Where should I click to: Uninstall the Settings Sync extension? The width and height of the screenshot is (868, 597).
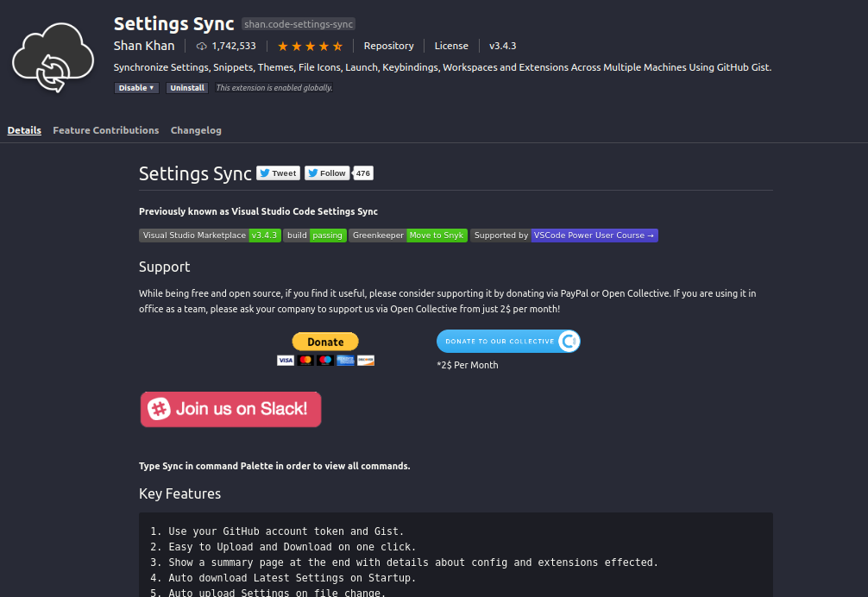pyautogui.click(x=186, y=87)
